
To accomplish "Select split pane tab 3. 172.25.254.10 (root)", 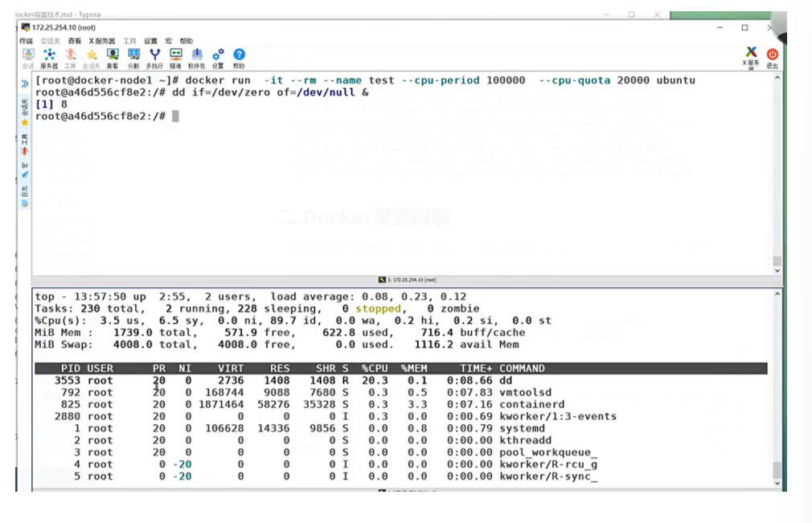I will pyautogui.click(x=408, y=280).
